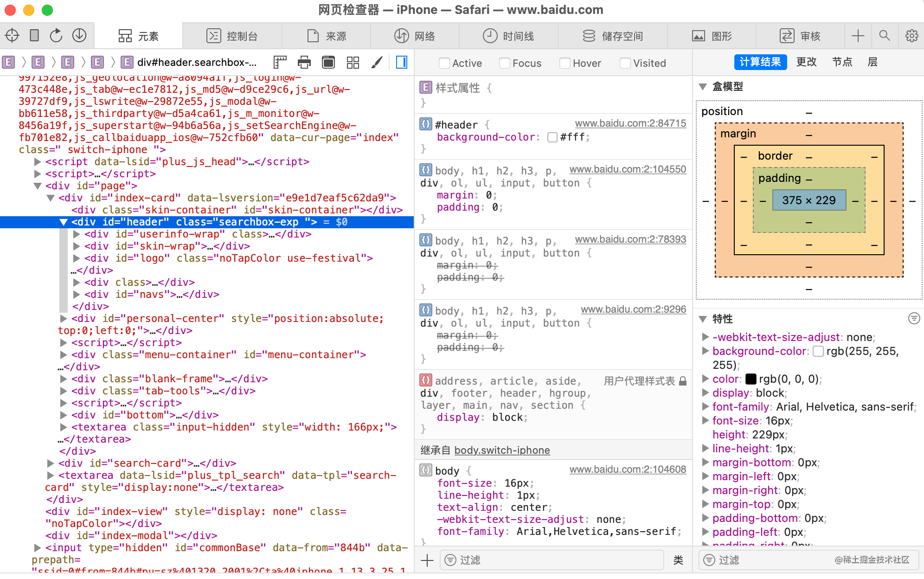
Task: Open source link www.baidu.com:2:84715
Action: coord(630,123)
